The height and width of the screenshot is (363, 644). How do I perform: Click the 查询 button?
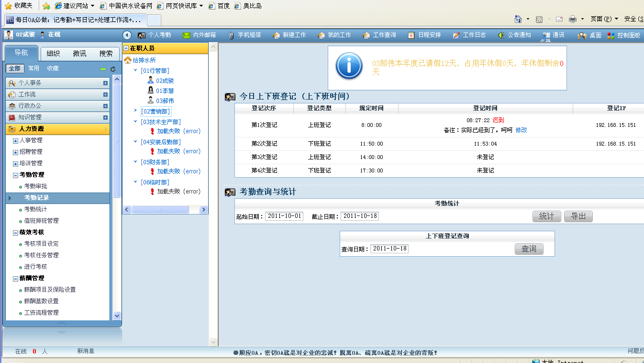click(529, 249)
